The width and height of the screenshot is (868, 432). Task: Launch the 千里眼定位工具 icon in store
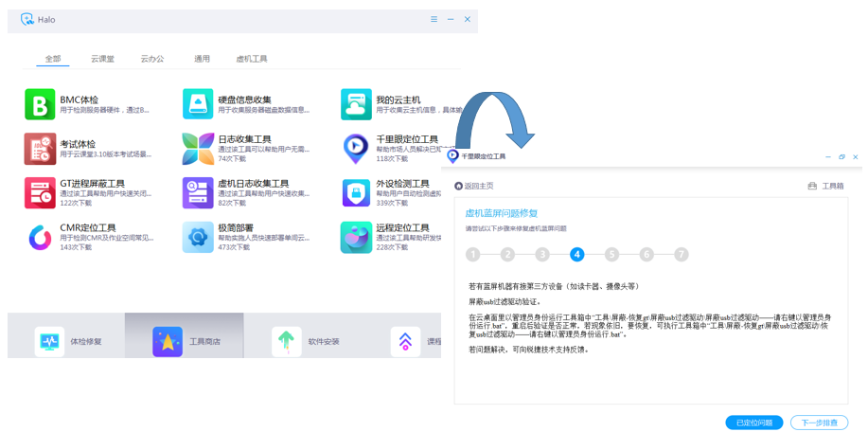click(356, 149)
